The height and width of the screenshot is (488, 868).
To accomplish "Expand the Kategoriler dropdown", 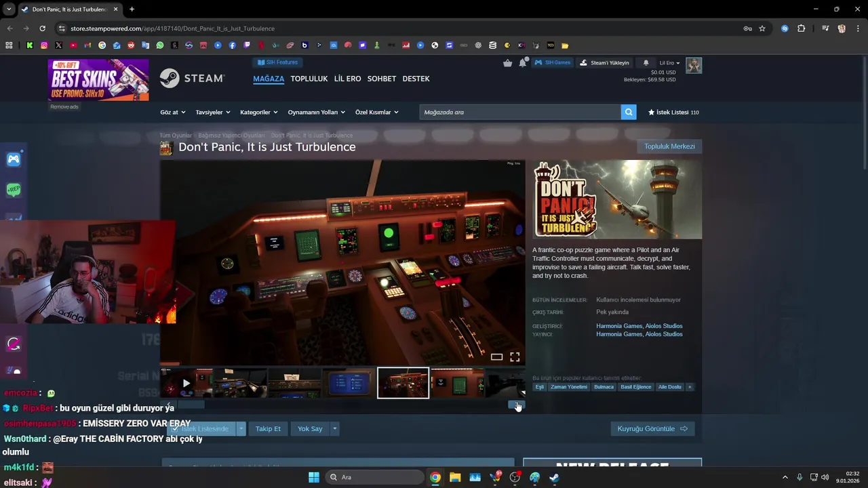I will [259, 113].
